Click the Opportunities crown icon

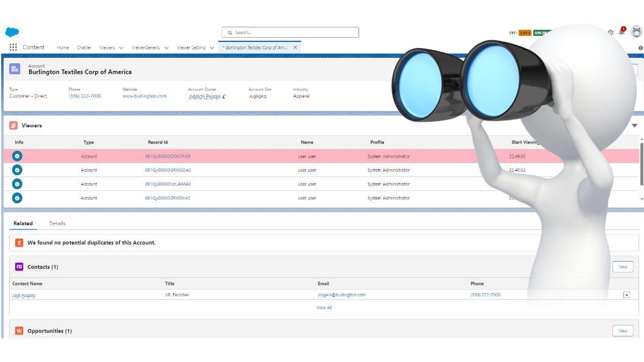tap(19, 331)
